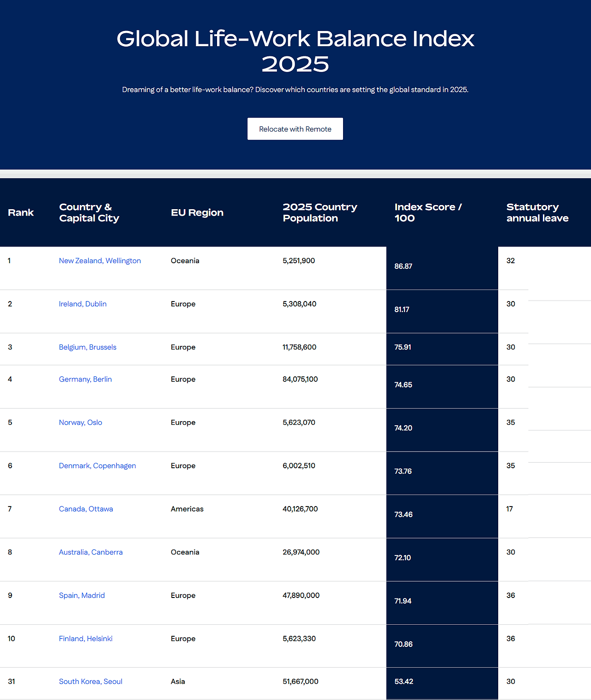Open the New Zealand, Wellington link
591x700 pixels.
[100, 260]
